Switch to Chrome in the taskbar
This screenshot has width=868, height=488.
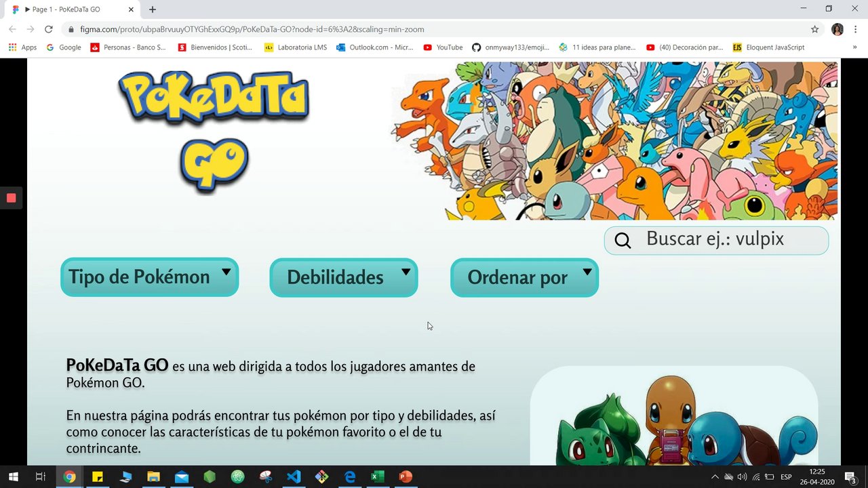pyautogui.click(x=69, y=477)
